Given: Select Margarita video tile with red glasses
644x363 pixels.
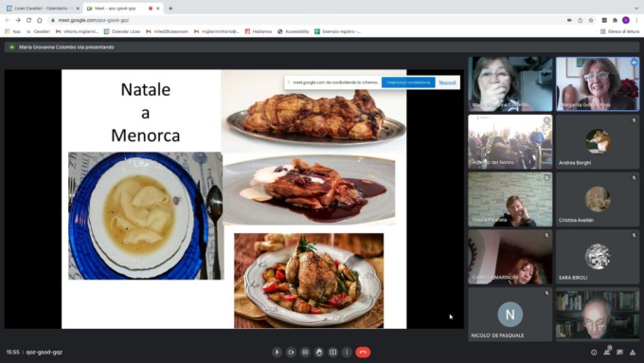Looking at the screenshot, I should pyautogui.click(x=598, y=83).
